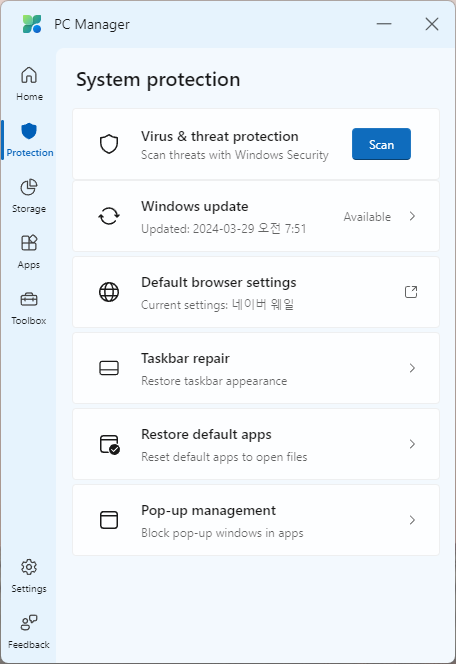Minimize the PC Manager window
This screenshot has height=664, width=456.
[x=384, y=24]
